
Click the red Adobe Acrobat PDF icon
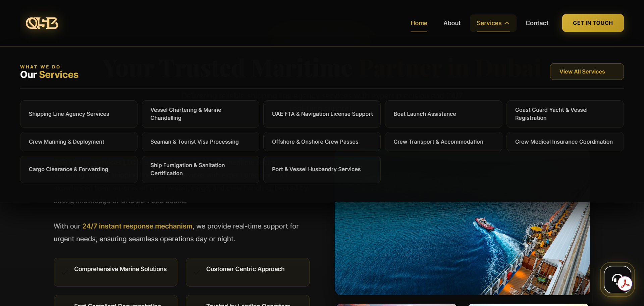click(625, 284)
